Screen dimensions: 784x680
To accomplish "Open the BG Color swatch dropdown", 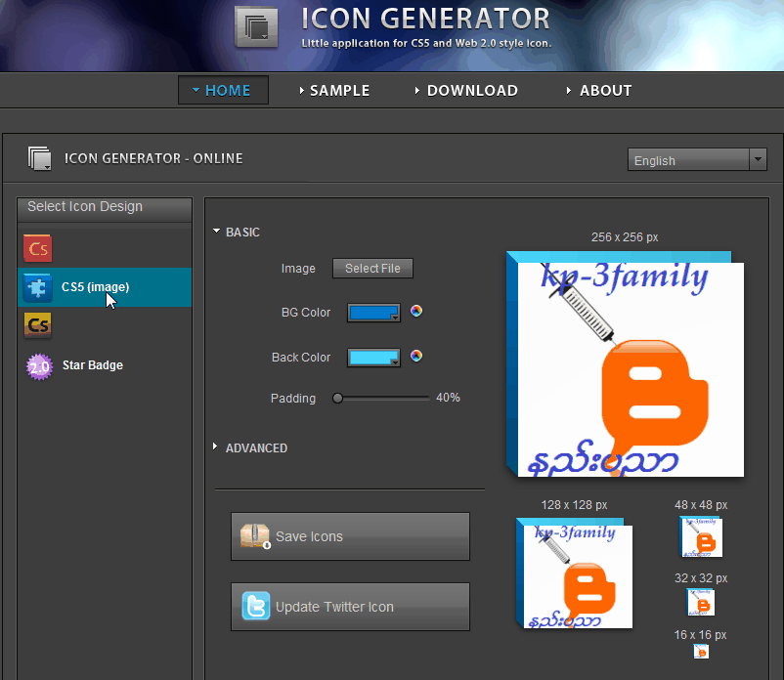I will 373,313.
